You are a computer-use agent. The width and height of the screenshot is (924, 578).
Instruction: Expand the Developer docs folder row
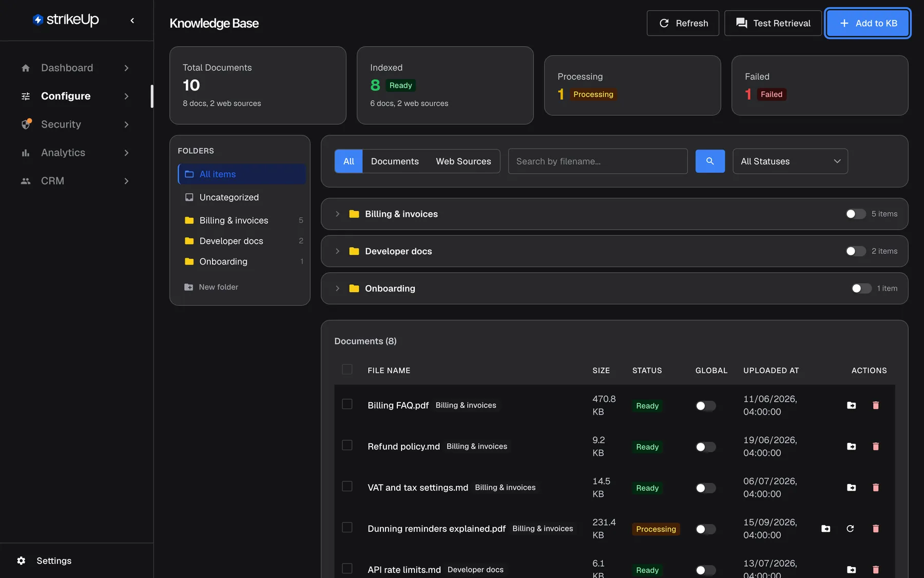(337, 251)
